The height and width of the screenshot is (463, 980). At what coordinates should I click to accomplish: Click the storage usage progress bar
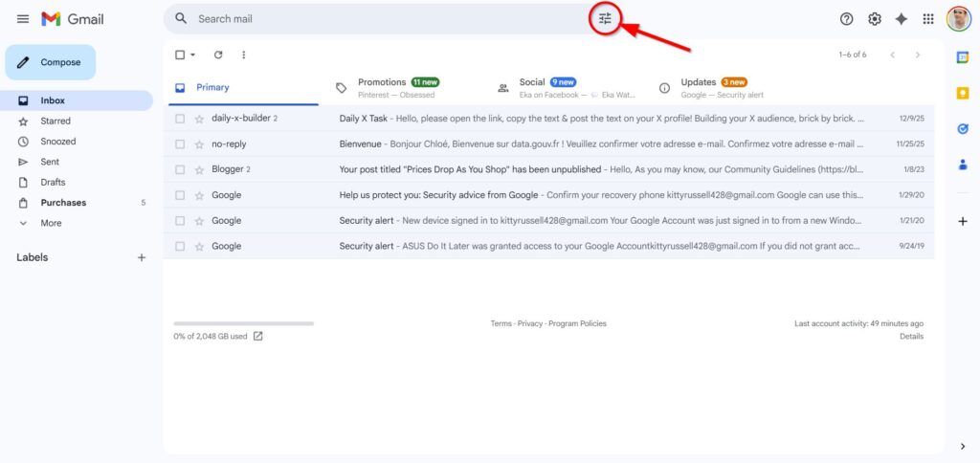pyautogui.click(x=243, y=323)
